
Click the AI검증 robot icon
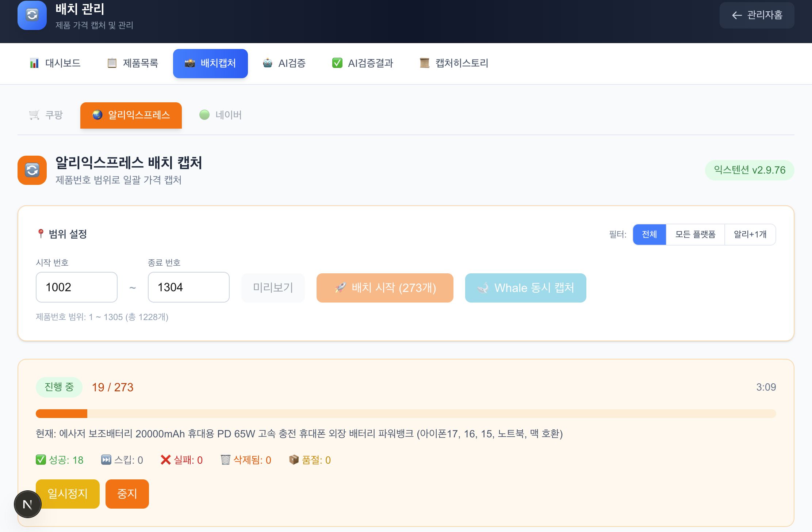pyautogui.click(x=268, y=63)
